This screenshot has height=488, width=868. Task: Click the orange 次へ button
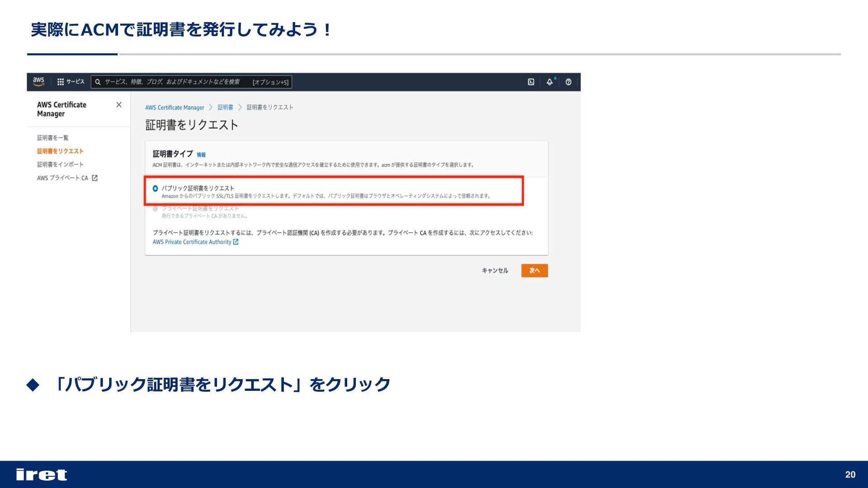[x=534, y=271]
